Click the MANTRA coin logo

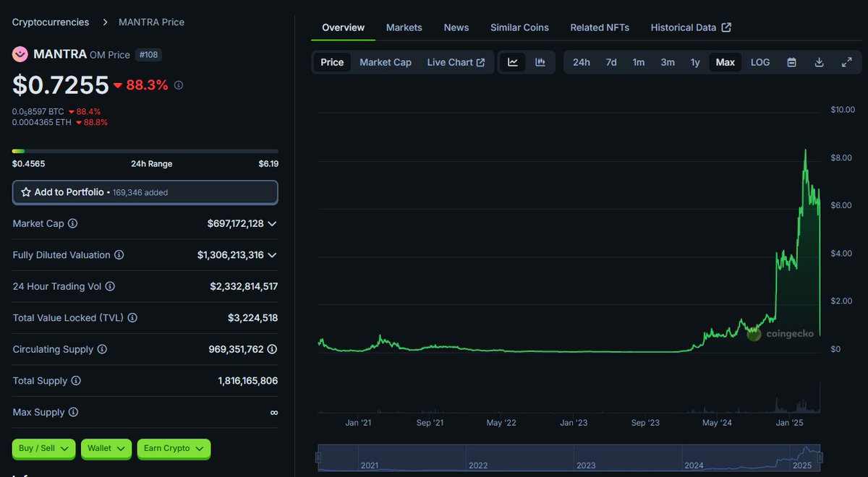click(19, 54)
